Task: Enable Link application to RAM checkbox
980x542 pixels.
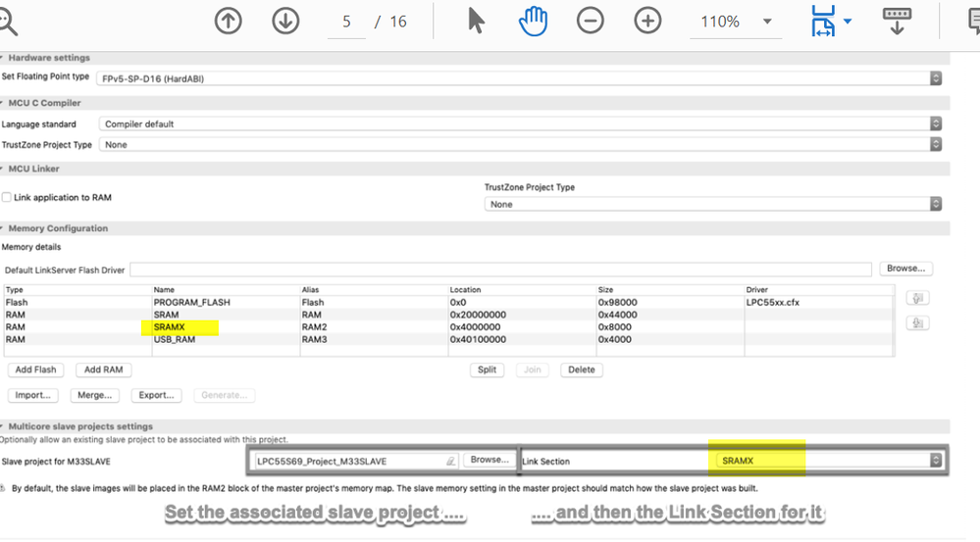Action: 7,197
